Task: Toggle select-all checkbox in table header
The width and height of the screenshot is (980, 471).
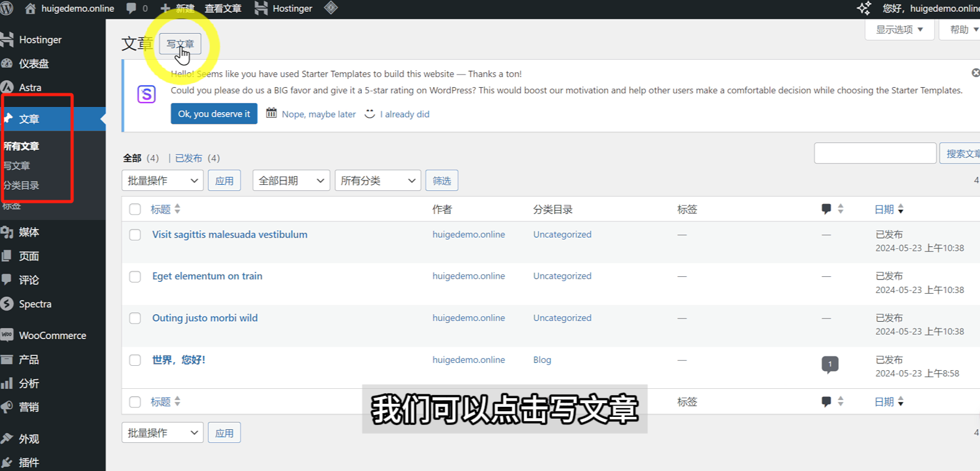Action: pos(135,209)
